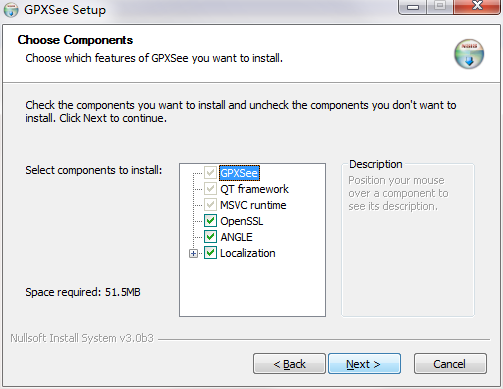Select the OpenSSL item label

pyautogui.click(x=242, y=221)
